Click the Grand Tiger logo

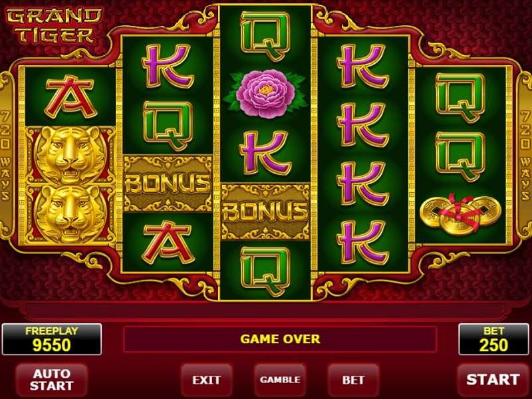pyautogui.click(x=55, y=27)
